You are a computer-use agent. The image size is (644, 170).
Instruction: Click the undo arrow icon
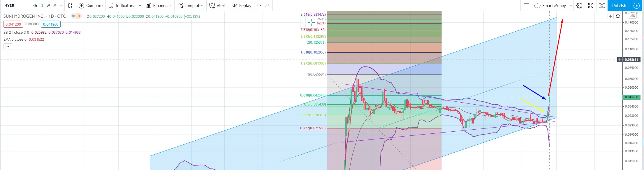(259, 6)
